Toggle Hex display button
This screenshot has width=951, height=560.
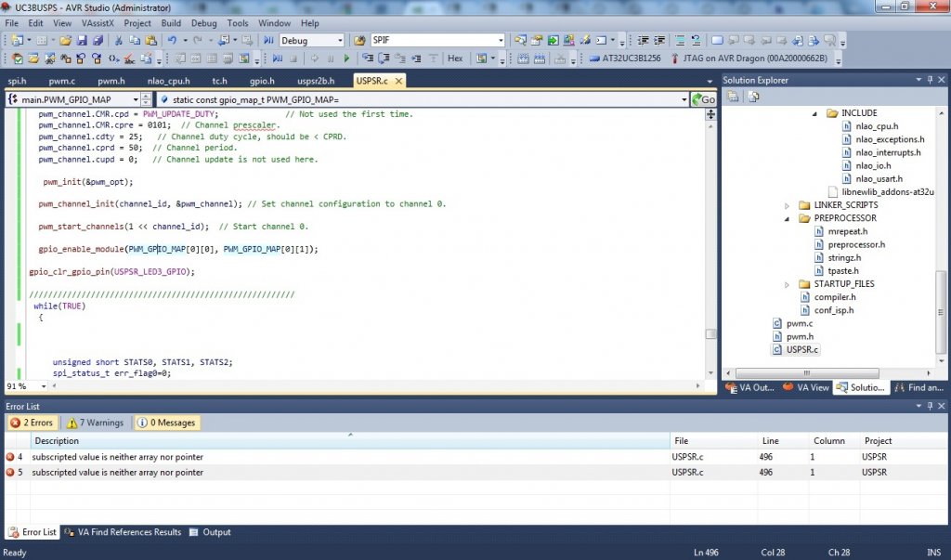click(455, 59)
